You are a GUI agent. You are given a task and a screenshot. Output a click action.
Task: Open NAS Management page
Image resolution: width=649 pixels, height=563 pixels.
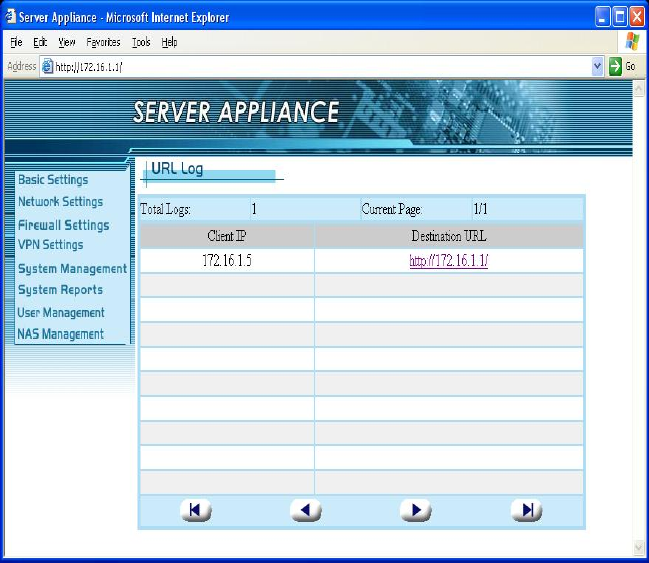(x=60, y=334)
